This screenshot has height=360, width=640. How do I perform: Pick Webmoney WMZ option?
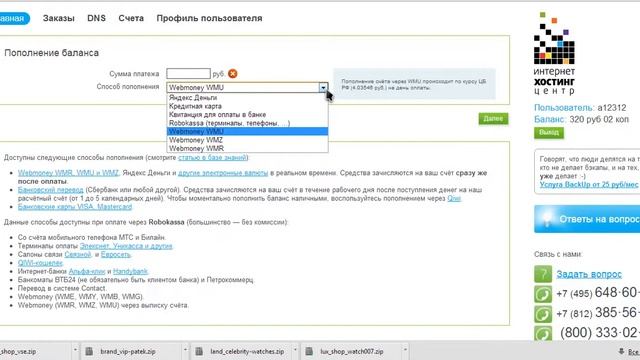(x=247, y=140)
